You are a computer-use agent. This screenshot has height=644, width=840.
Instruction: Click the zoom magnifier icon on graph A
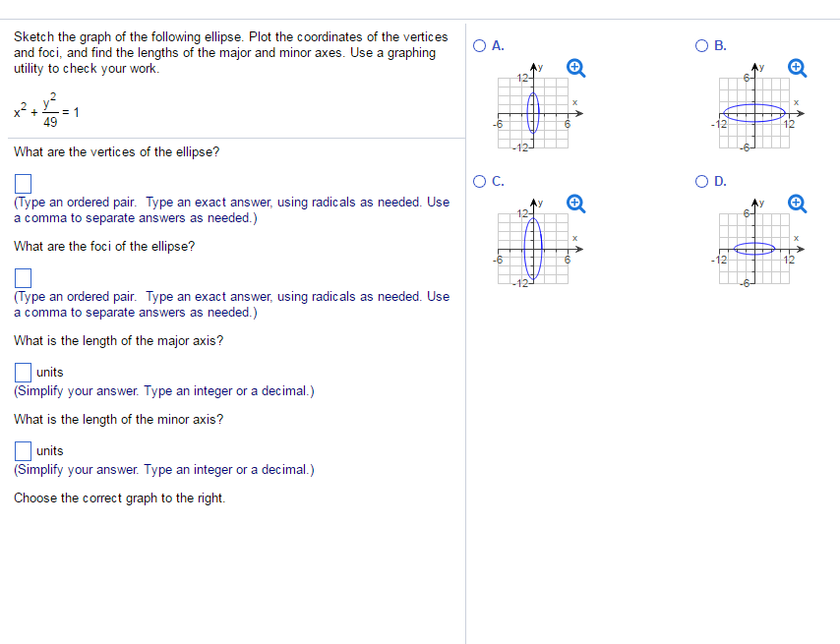coord(575,68)
